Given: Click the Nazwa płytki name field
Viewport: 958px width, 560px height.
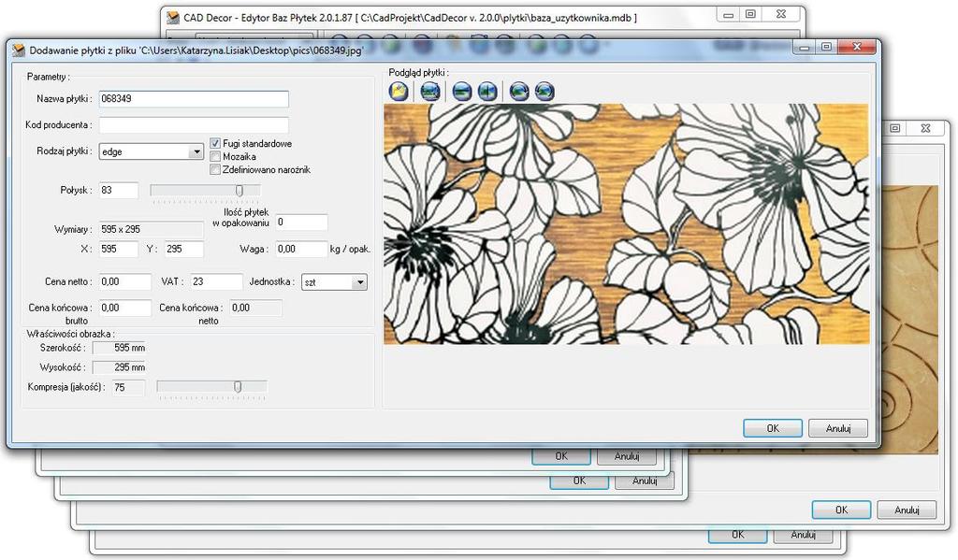Looking at the screenshot, I should tap(194, 99).
